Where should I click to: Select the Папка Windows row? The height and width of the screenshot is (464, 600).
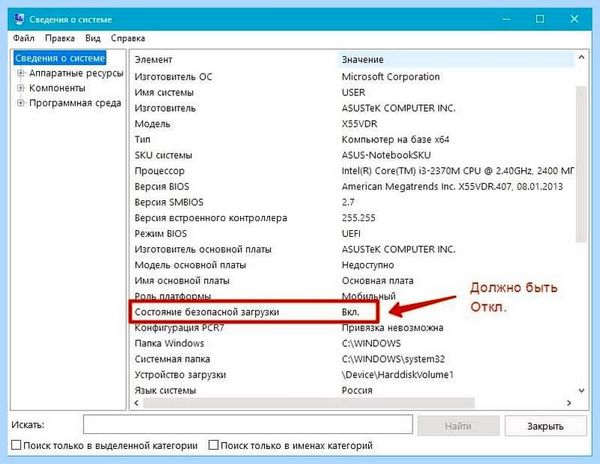tap(354, 344)
